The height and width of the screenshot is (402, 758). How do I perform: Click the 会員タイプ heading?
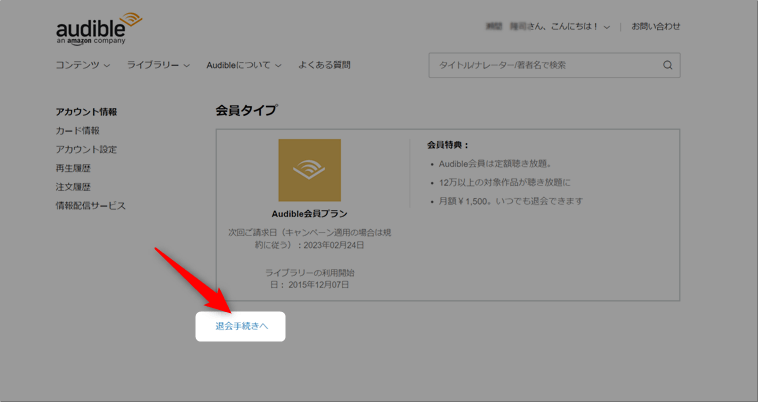click(246, 111)
